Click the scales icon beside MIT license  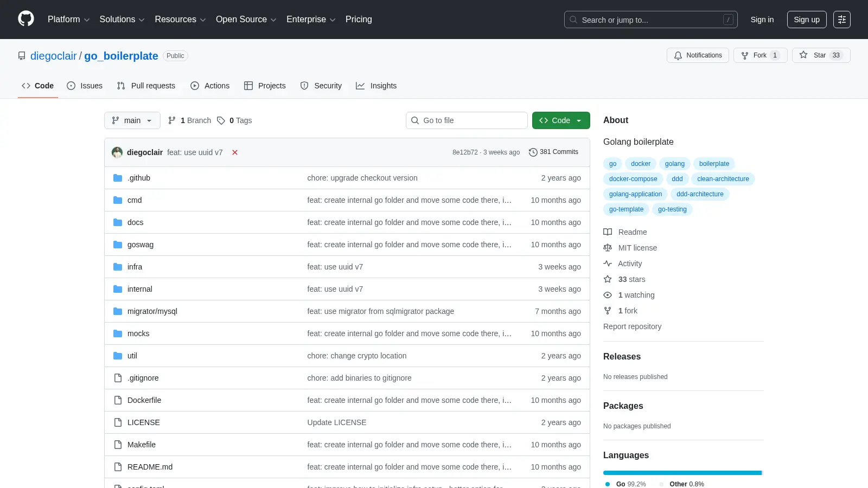[608, 248]
